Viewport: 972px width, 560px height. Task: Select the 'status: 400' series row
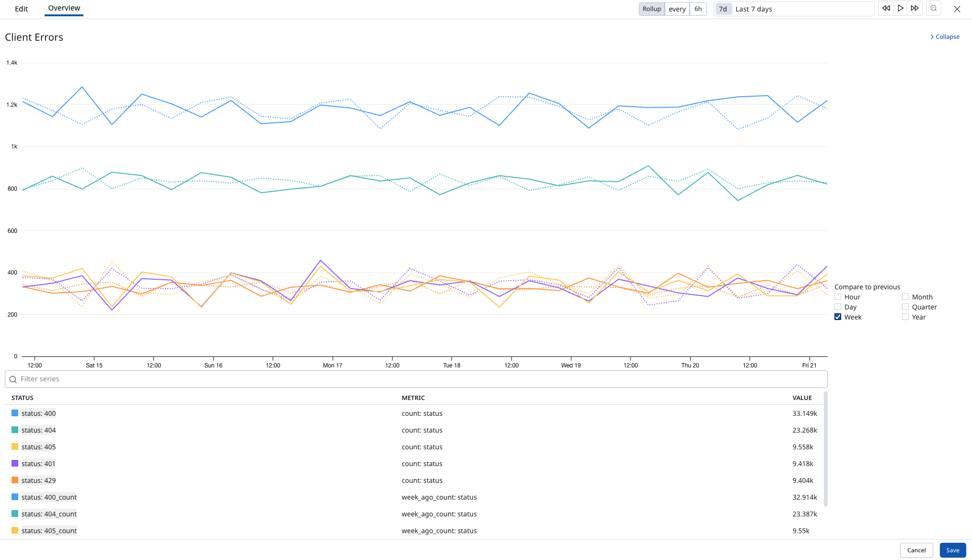(x=415, y=413)
